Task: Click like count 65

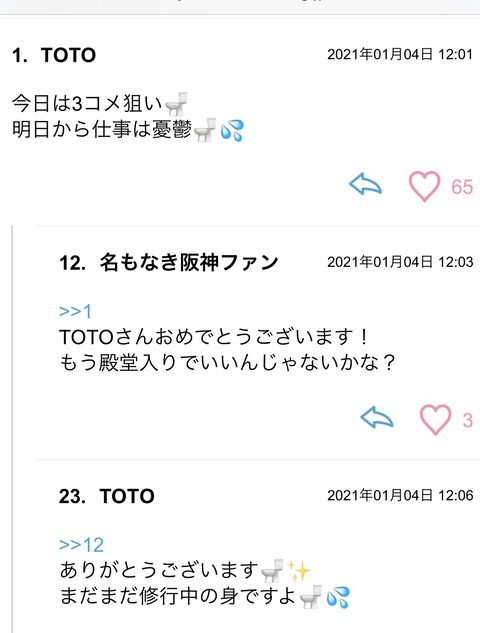Action: (x=462, y=187)
